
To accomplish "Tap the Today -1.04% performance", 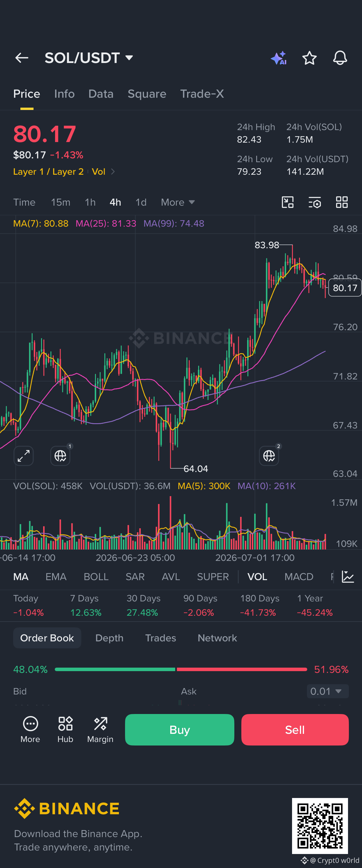I will tap(28, 605).
